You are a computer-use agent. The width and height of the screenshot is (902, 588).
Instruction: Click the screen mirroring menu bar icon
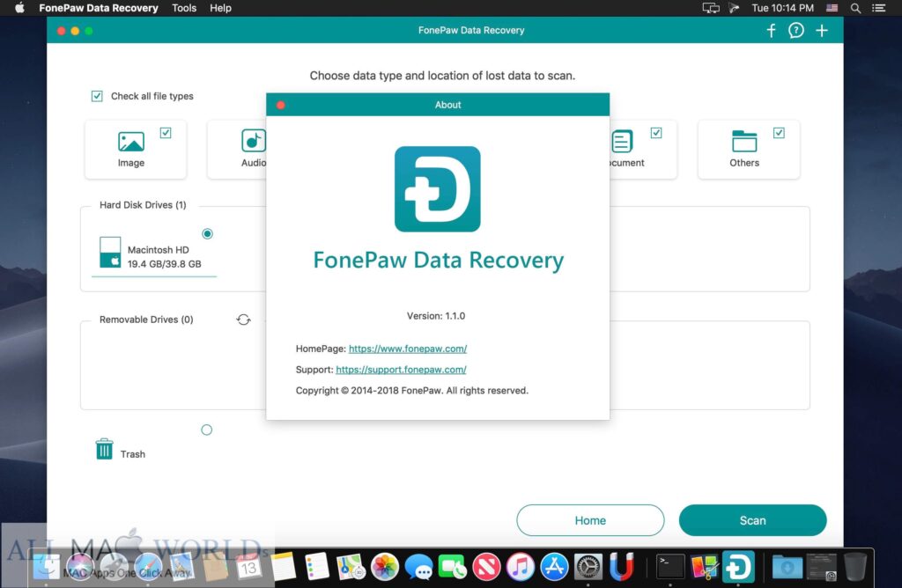pos(711,8)
